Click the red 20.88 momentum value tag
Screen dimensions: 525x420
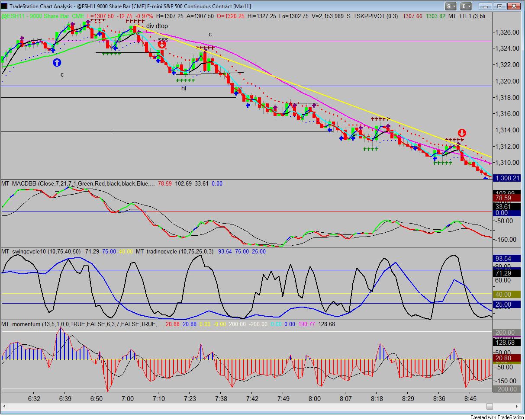[506, 359]
